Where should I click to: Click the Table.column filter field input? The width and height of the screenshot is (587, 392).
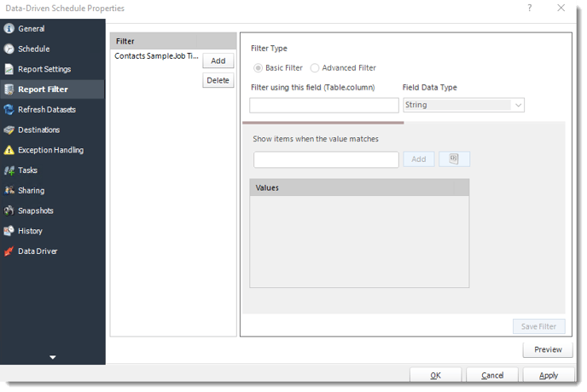click(324, 105)
